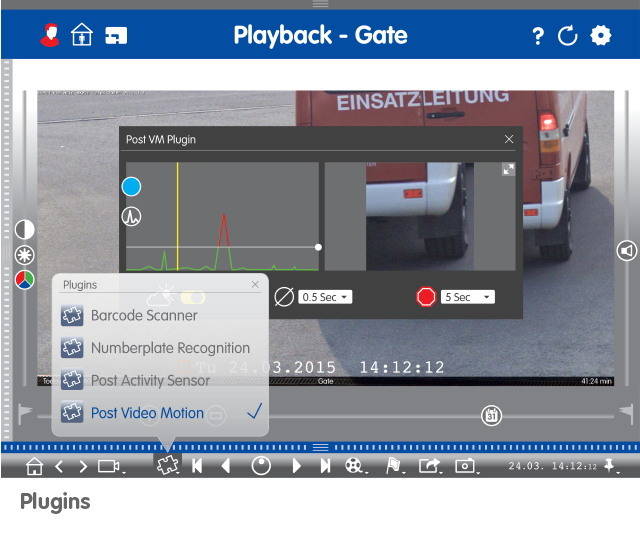The height and width of the screenshot is (540, 640).
Task: Click the plugins puzzle piece toolbar button
Action: [x=168, y=465]
